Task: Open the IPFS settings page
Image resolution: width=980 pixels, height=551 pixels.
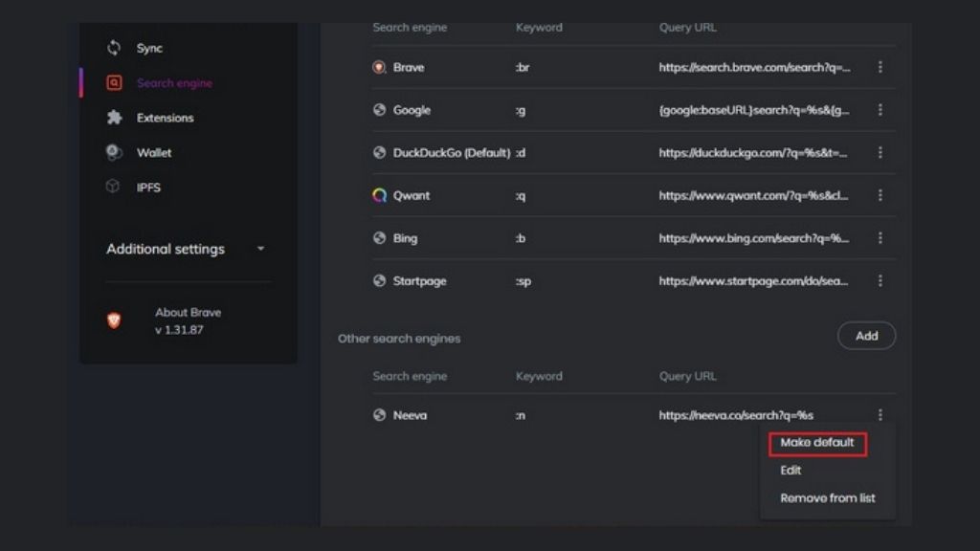Action: pyautogui.click(x=148, y=187)
